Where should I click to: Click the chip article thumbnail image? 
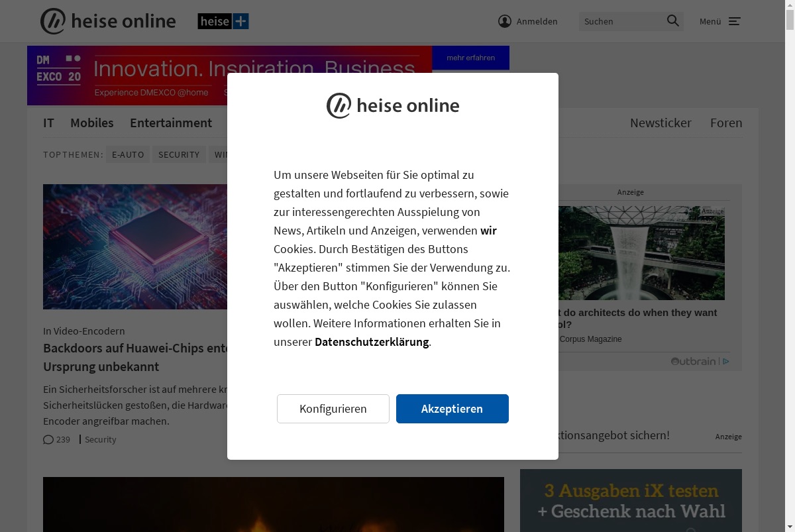click(135, 246)
